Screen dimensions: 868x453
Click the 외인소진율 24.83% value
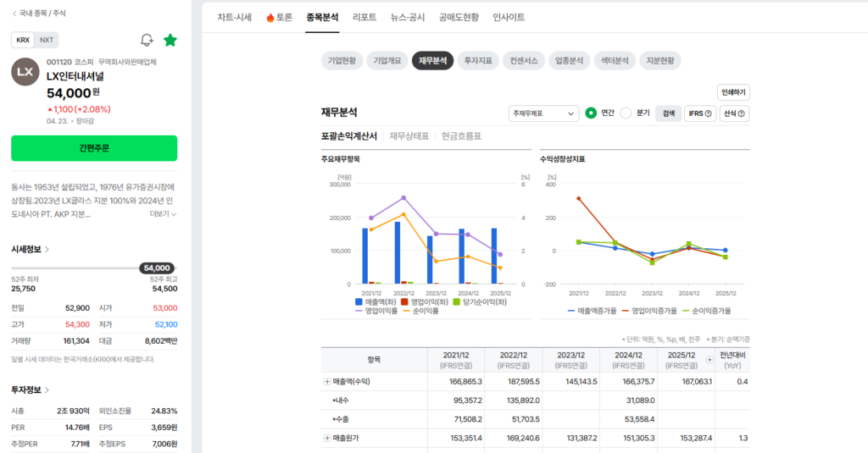[164, 411]
